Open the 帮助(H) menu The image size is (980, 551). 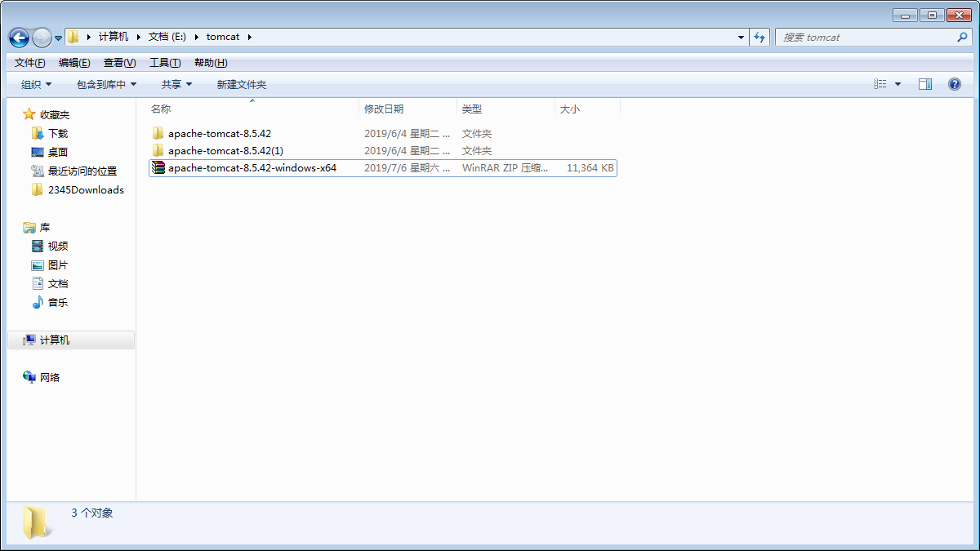tap(211, 63)
